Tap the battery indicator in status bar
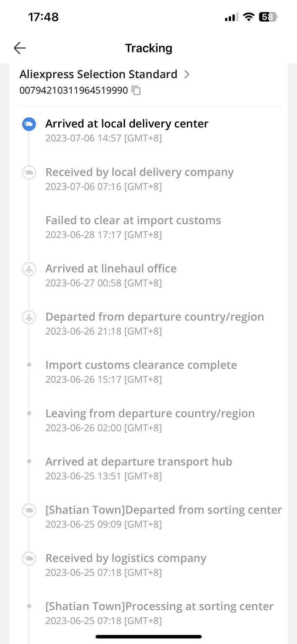The image size is (297, 644). [x=269, y=17]
